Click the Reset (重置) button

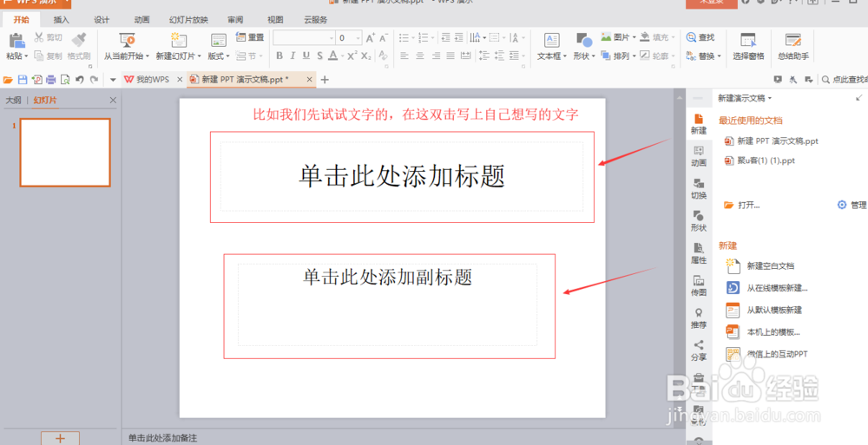click(250, 37)
